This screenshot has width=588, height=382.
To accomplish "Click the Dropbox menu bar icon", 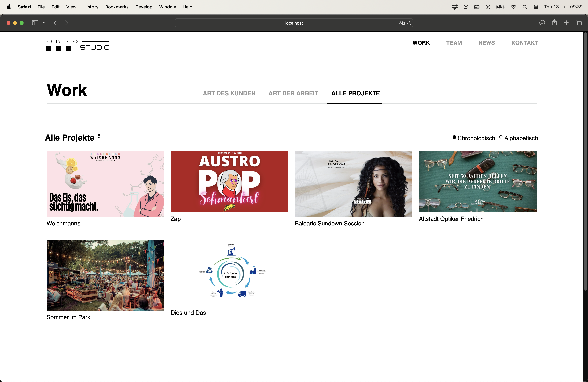I will 455,7.
